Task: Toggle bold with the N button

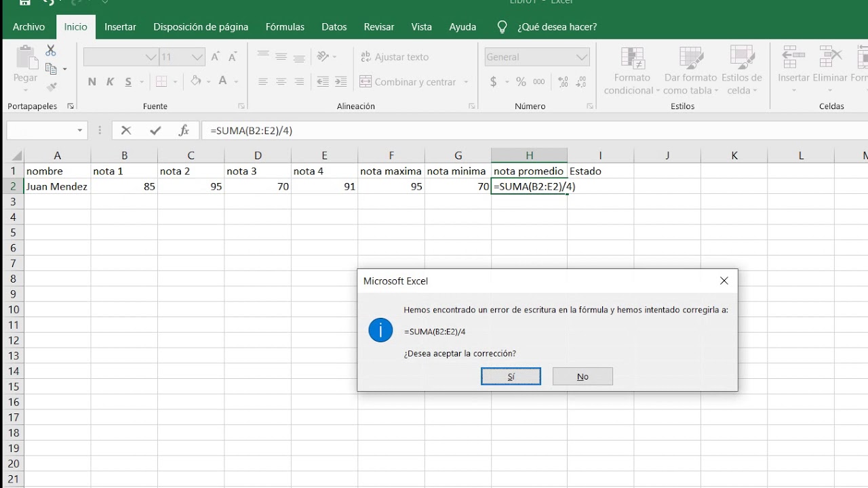Action: (x=92, y=82)
